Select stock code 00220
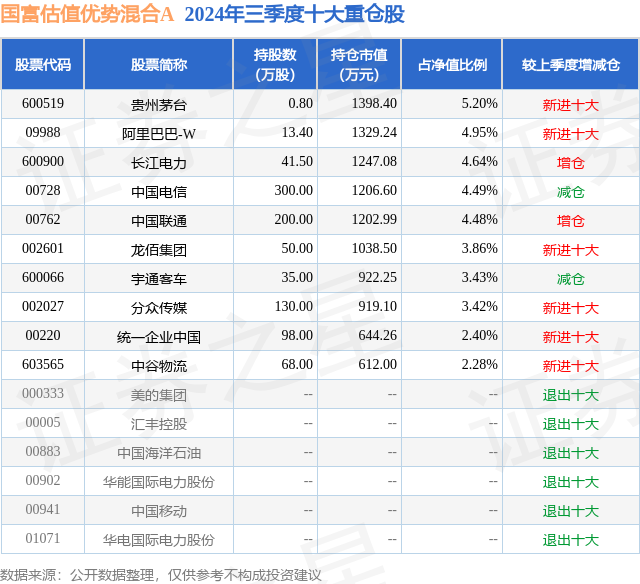This screenshot has width=640, height=584. 43,335
